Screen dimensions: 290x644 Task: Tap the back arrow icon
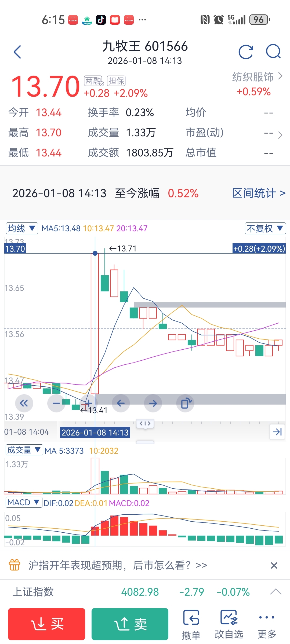(x=17, y=52)
